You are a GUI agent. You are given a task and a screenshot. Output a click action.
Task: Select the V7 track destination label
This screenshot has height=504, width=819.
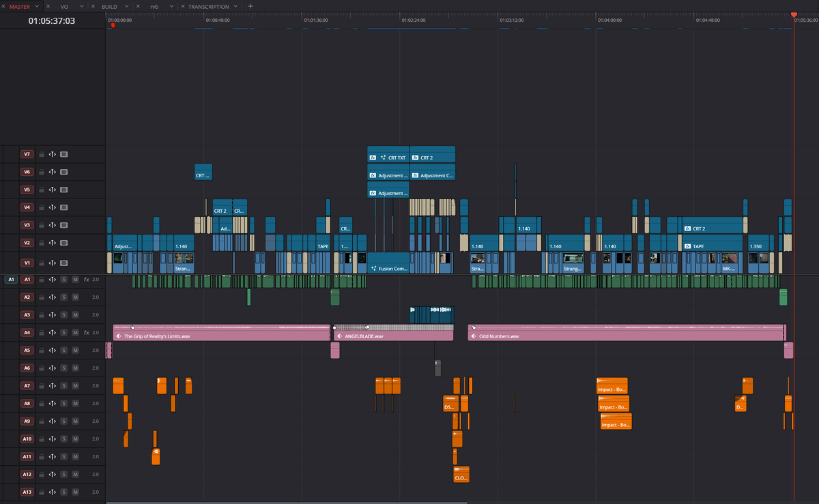click(27, 154)
